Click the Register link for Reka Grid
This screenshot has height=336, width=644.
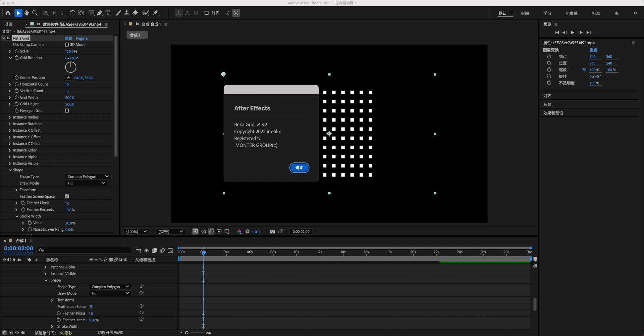point(82,38)
